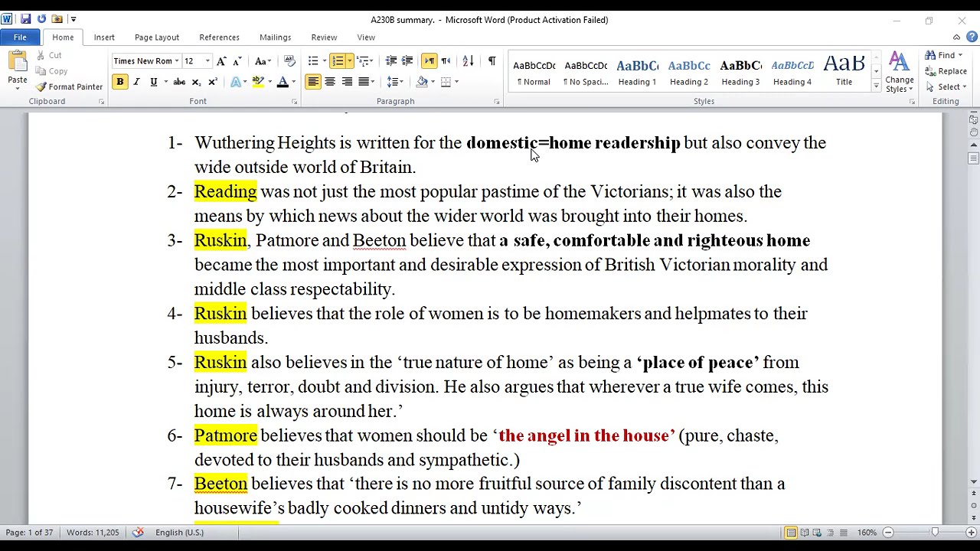Image resolution: width=980 pixels, height=551 pixels.
Task: Align the paragraph text right
Action: pos(347,82)
